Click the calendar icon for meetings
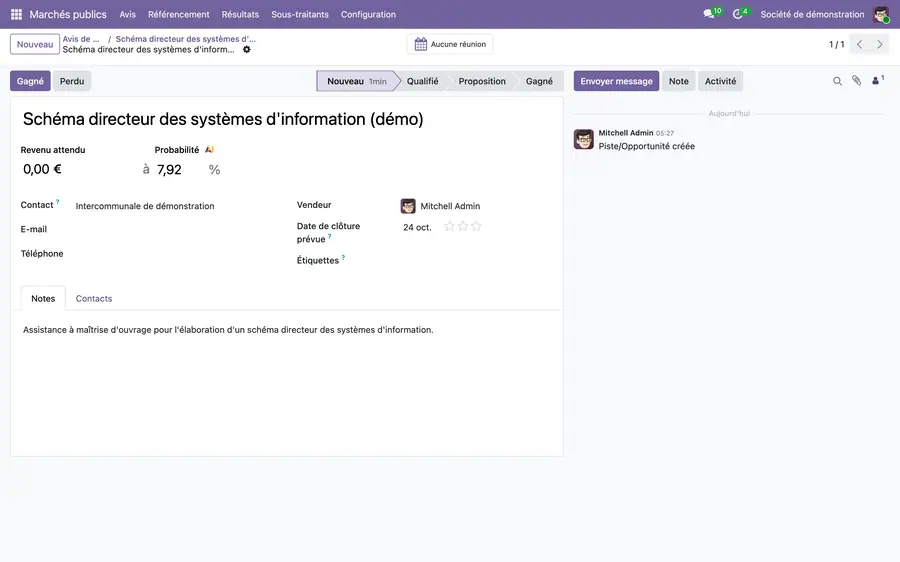The image size is (900, 562). pyautogui.click(x=421, y=44)
